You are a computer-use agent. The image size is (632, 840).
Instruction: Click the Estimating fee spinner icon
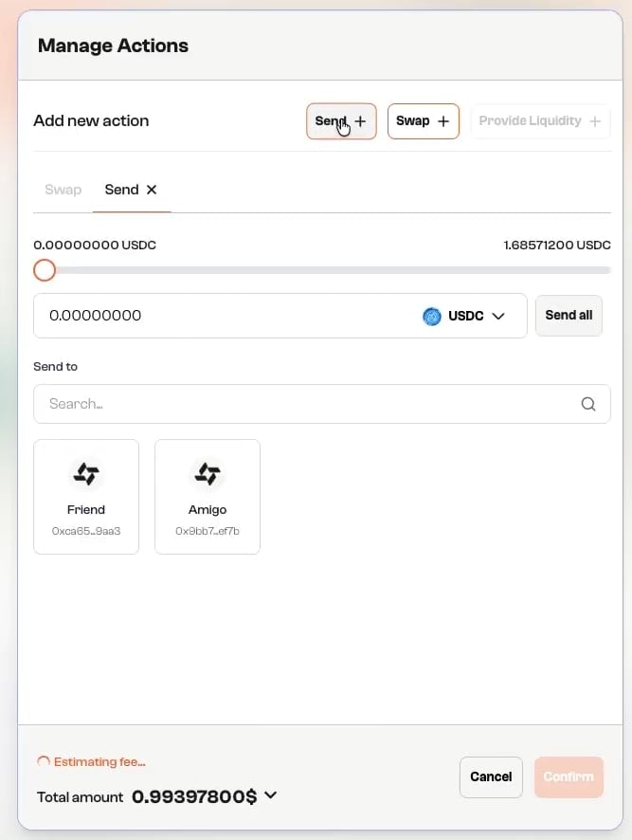click(43, 761)
